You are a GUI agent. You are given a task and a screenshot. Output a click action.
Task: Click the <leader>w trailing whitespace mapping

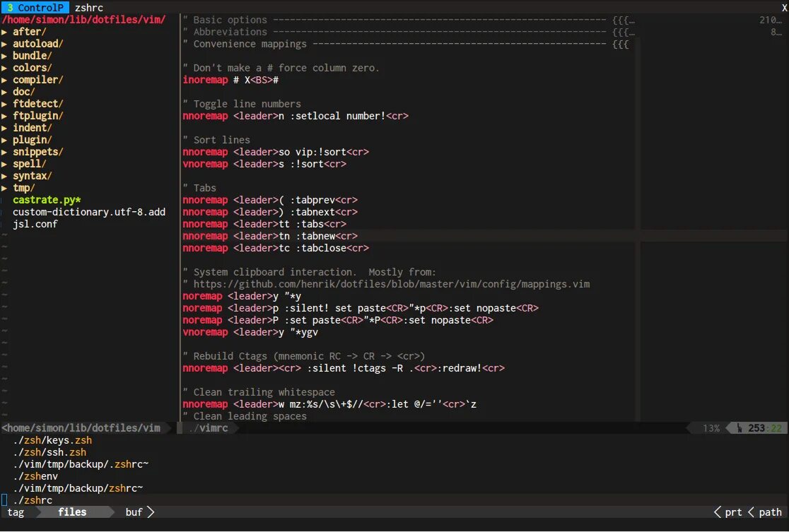(x=329, y=404)
